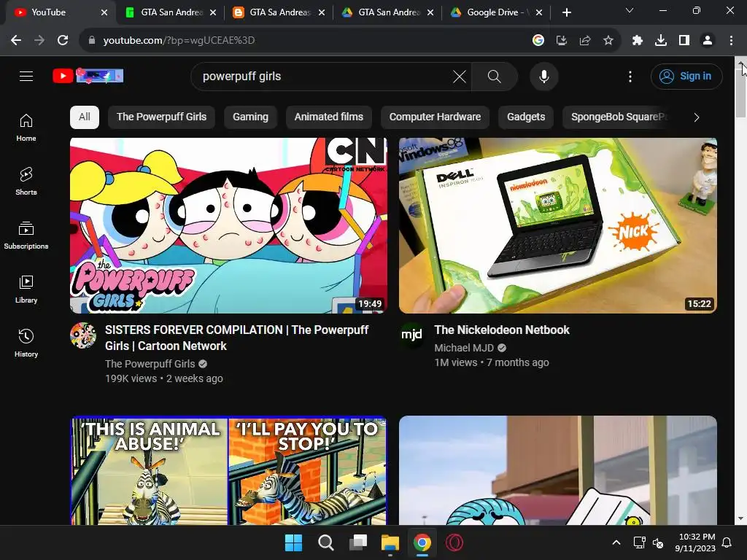Switch to the GTA Sa Andreas Blogger tab
Image resolution: width=747 pixels, height=560 pixels.
click(x=280, y=12)
